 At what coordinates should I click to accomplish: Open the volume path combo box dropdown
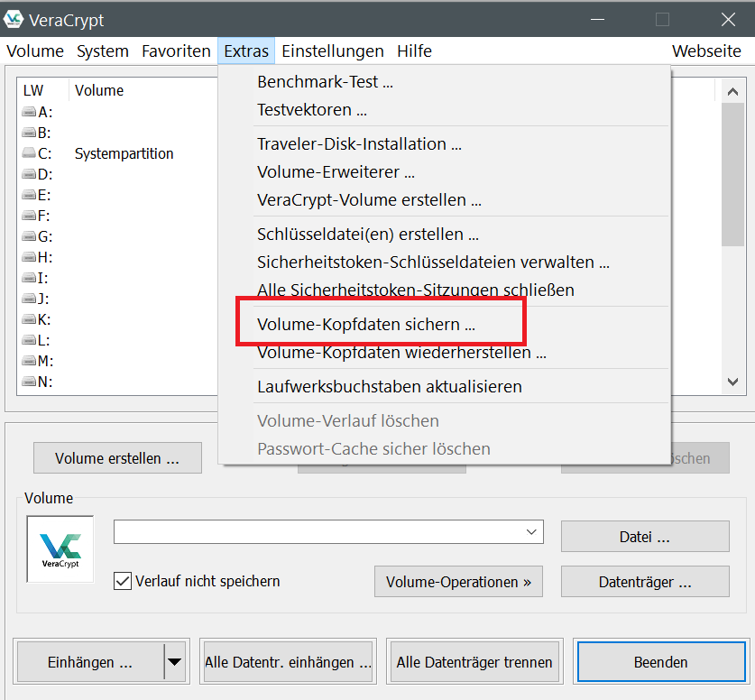point(531,532)
